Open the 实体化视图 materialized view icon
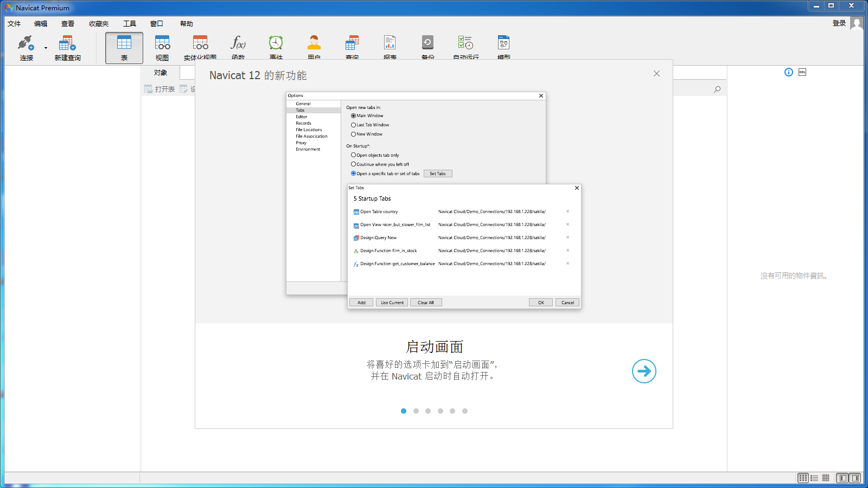The width and height of the screenshot is (868, 488). [x=200, y=48]
